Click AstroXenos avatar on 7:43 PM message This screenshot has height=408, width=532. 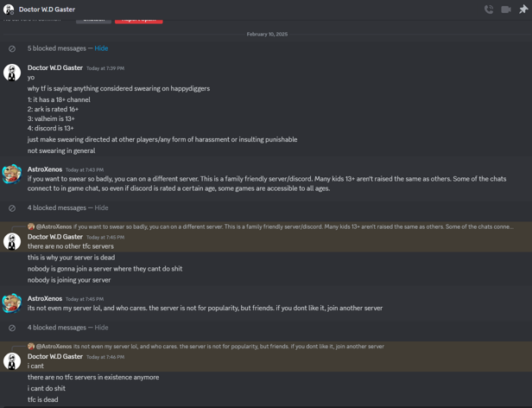click(12, 175)
